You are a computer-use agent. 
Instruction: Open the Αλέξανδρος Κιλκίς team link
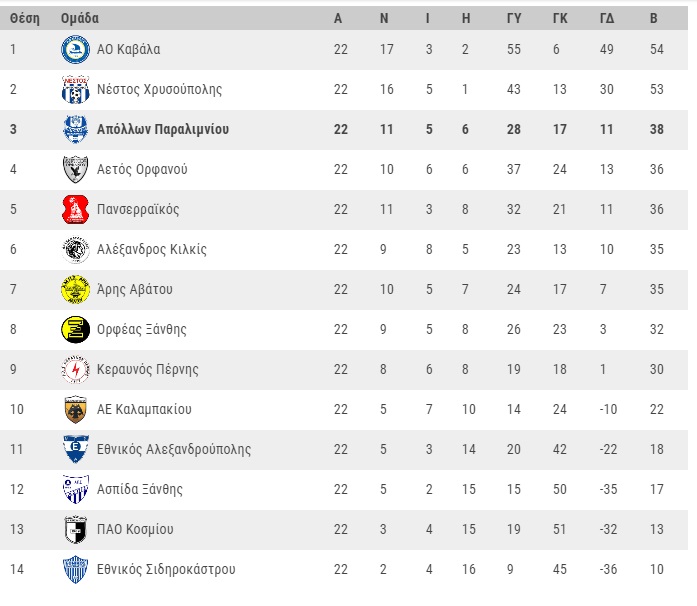(152, 249)
